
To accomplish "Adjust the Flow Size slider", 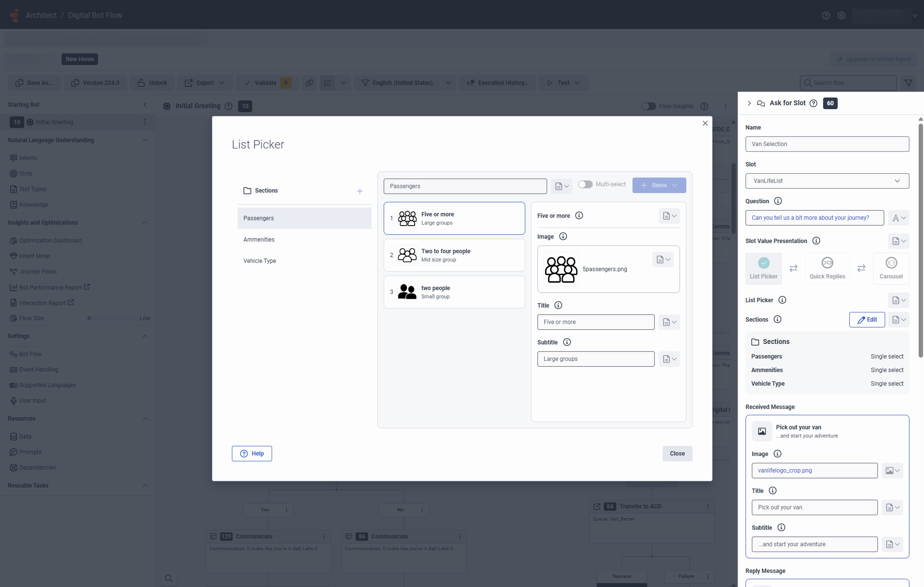I will pyautogui.click(x=89, y=318).
